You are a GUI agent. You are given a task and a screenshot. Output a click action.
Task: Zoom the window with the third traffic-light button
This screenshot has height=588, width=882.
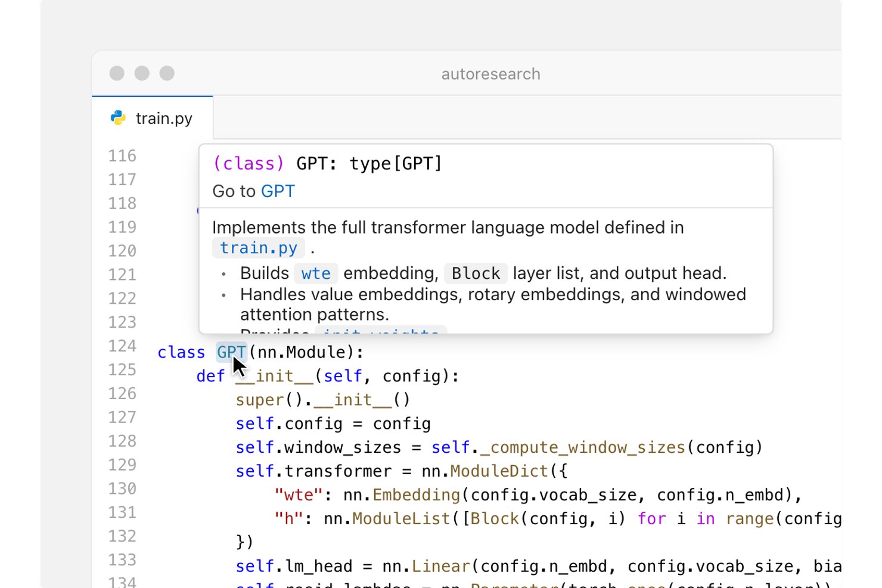coord(167,73)
